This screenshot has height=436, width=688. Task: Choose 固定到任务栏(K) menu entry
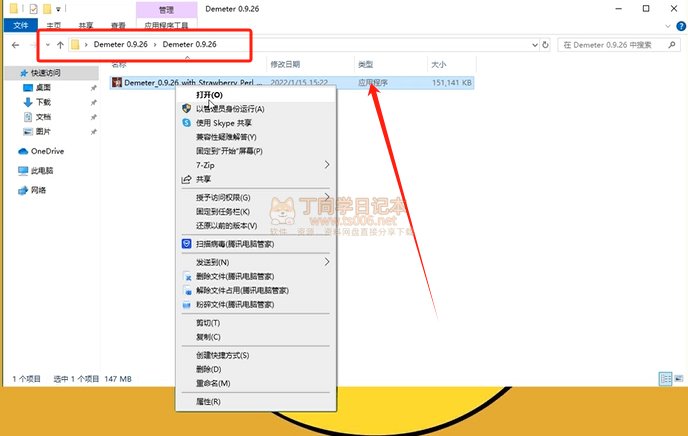(256, 211)
